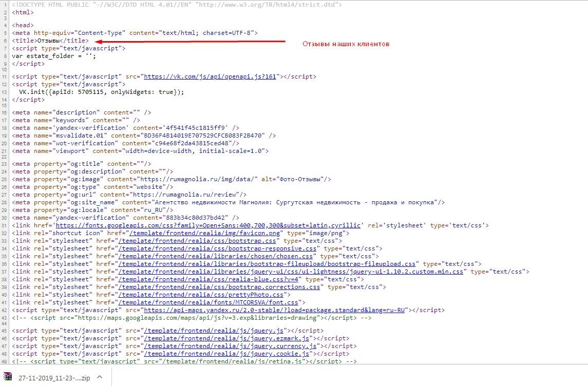588x386 pixels.
Task: Open the bootstrap-fileupload.css link
Action: click(x=267, y=264)
